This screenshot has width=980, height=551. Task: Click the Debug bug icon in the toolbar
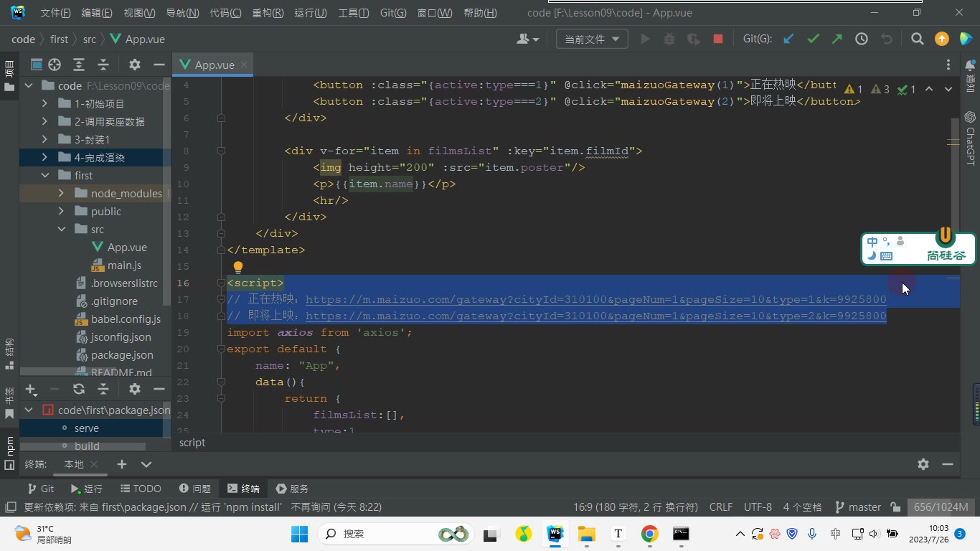pyautogui.click(x=669, y=39)
